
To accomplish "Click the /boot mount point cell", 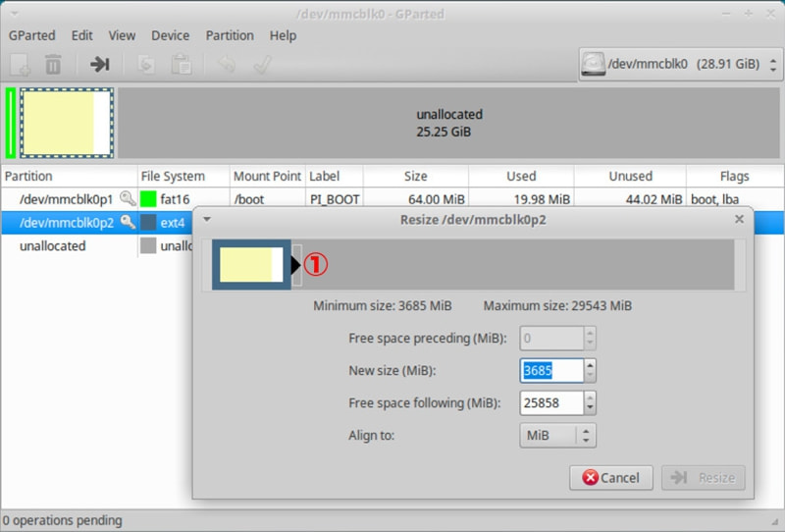I will click(x=249, y=199).
